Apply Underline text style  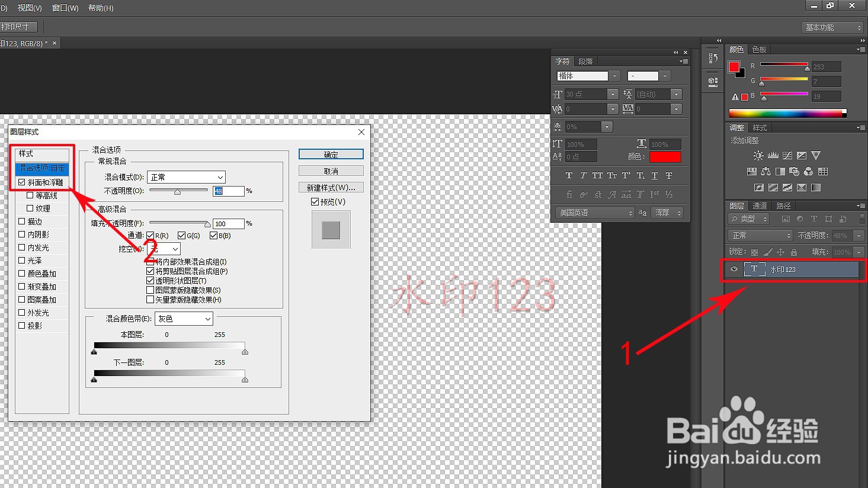(x=655, y=176)
